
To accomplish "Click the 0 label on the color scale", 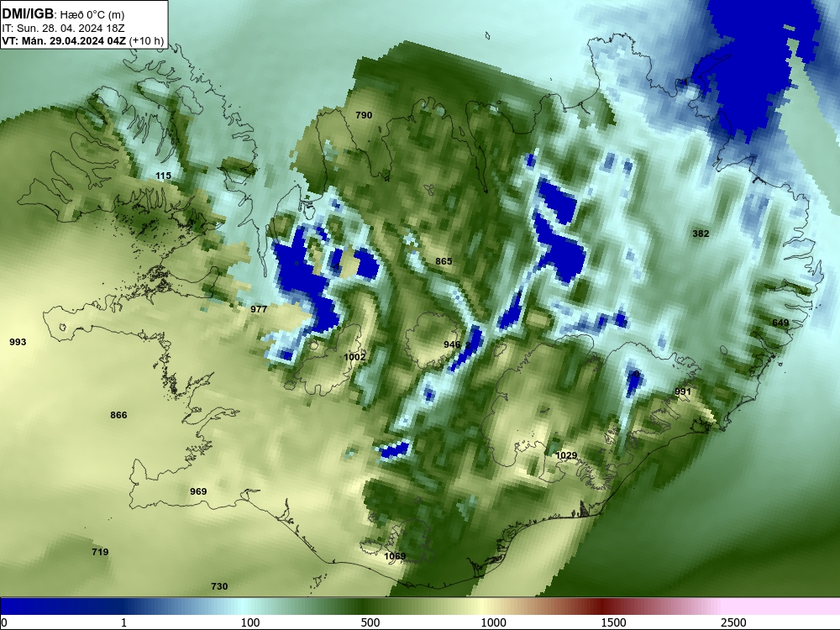I will coord(4,622).
